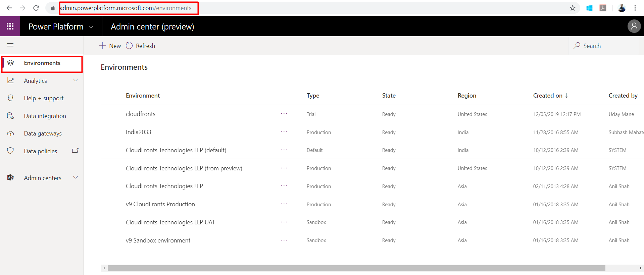Open more options for CloudFronts Technologies LLP (from preview)
Viewport: 644px width, 275px height.
pos(284,168)
